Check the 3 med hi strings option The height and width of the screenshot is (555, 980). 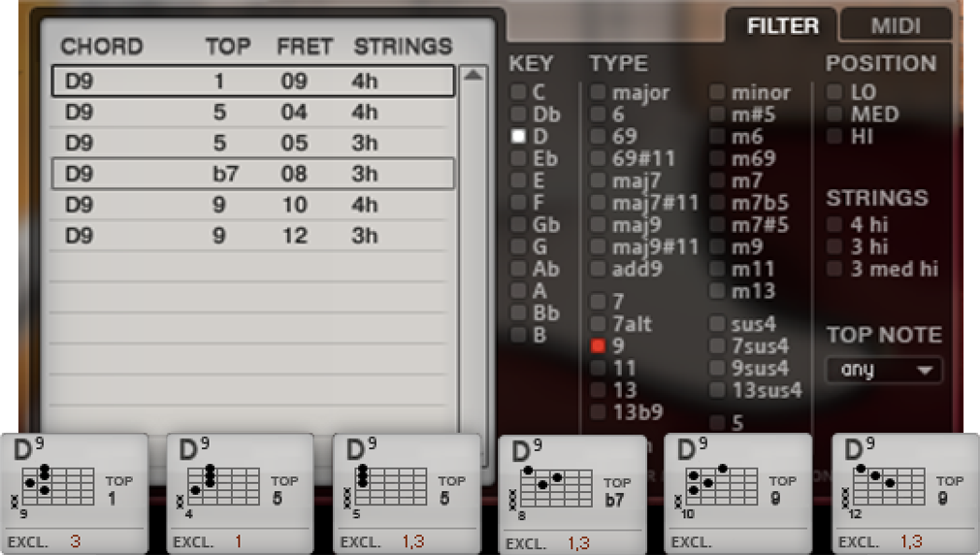pos(834,270)
